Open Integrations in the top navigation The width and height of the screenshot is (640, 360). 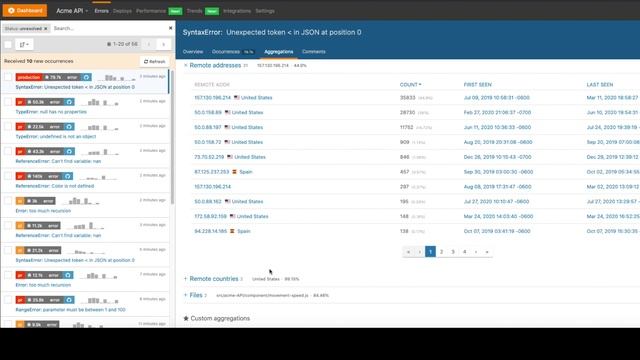pyautogui.click(x=237, y=11)
